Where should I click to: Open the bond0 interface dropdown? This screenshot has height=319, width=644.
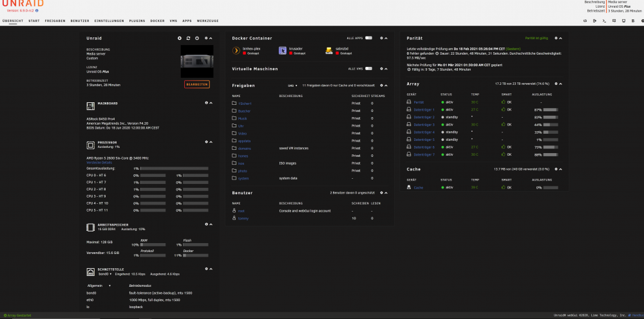tap(105, 273)
